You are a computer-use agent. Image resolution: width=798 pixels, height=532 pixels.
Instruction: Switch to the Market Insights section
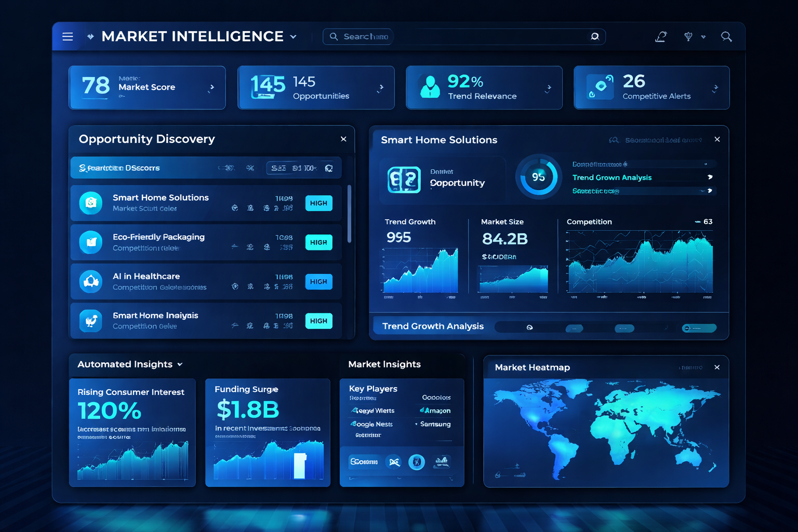tap(384, 364)
